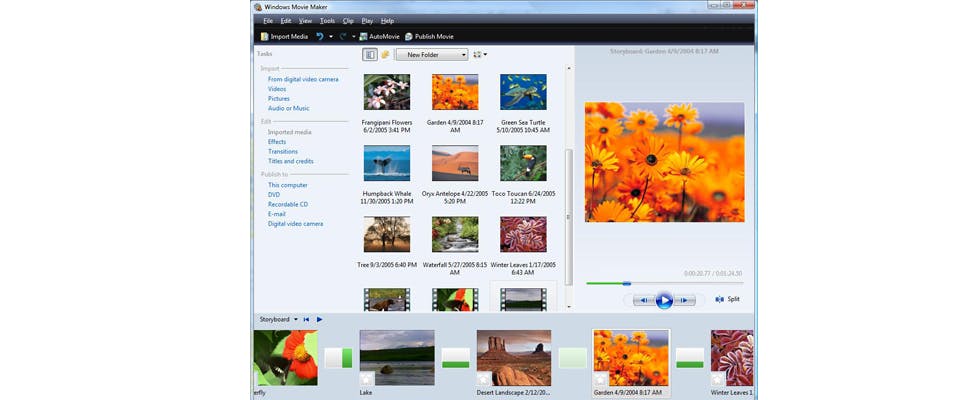This screenshot has height=400, width=970.
Task: Click the Redo arrow icon
Action: click(343, 36)
